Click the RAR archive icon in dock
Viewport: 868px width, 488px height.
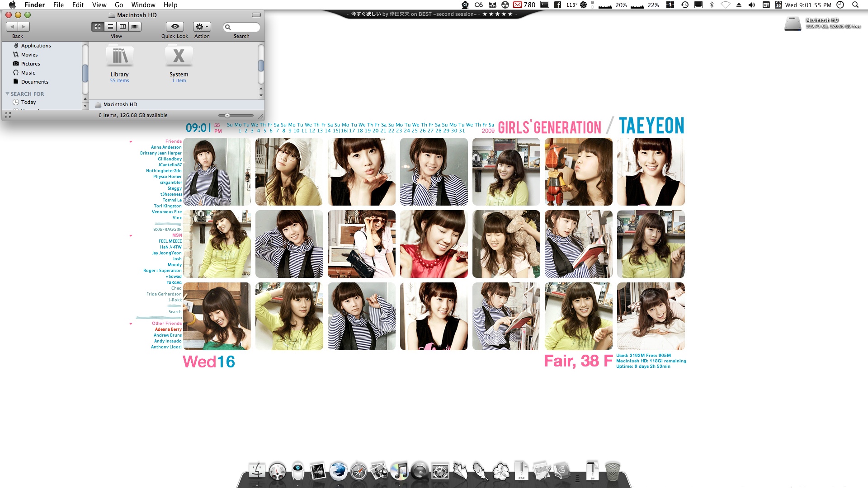pyautogui.click(x=521, y=470)
